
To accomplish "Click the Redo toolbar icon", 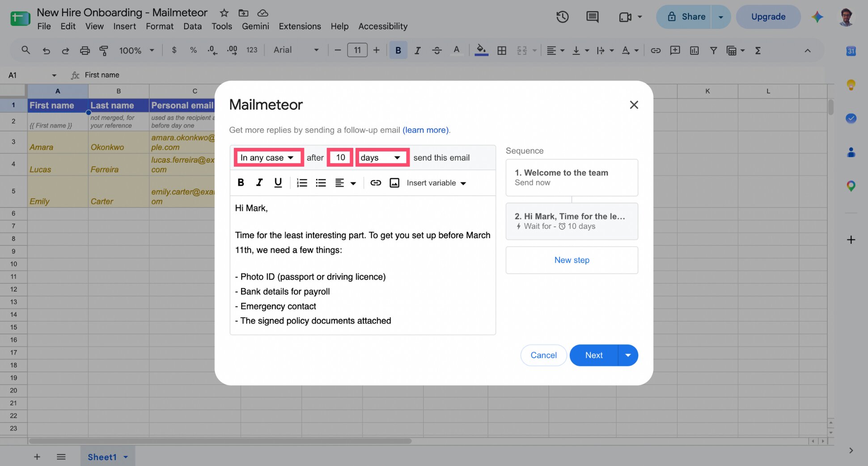I will [x=65, y=50].
